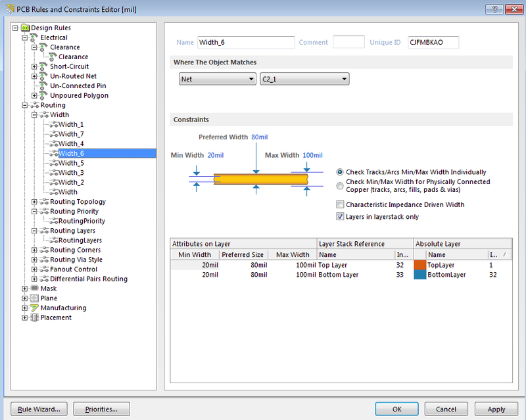Viewport: 526px width, 420px height.
Task: Click the Design Rules root icon
Action: click(x=26, y=28)
